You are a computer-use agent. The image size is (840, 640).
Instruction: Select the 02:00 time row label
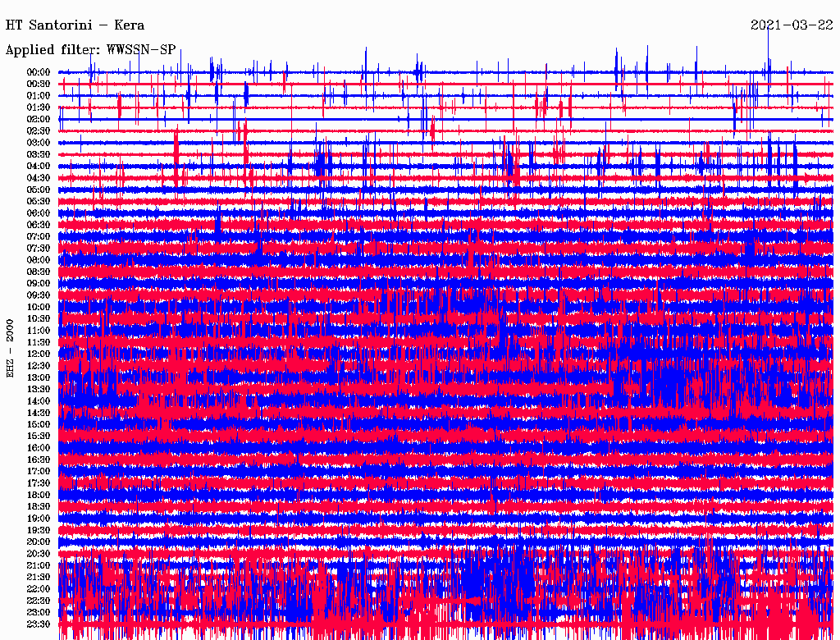(39, 120)
